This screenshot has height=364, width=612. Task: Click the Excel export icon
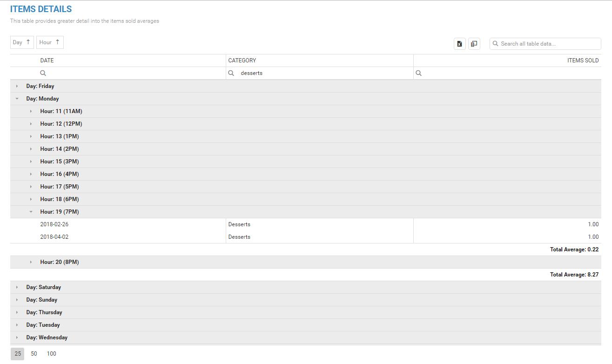point(459,44)
